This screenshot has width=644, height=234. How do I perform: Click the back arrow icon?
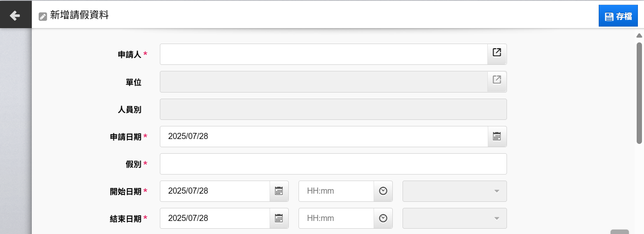click(15, 15)
